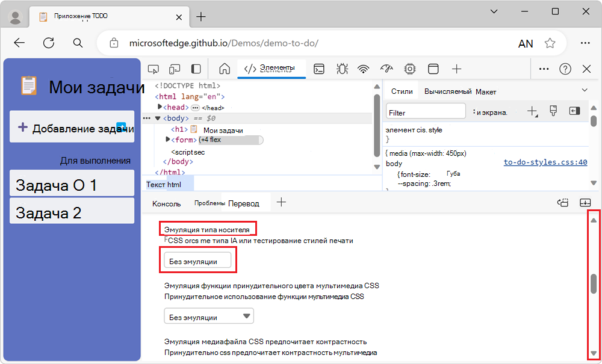
Task: Switch to the Макет tab
Action: point(486,91)
